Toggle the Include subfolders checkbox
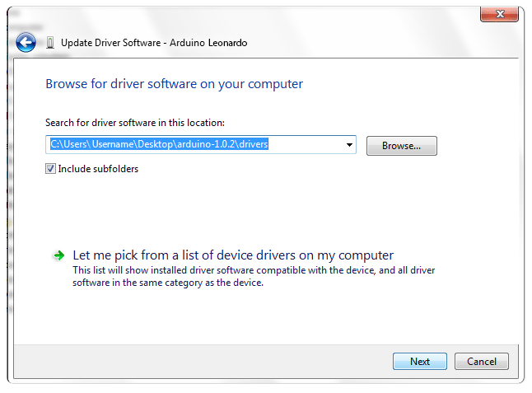Viewport: 532px width, 393px height. [51, 169]
